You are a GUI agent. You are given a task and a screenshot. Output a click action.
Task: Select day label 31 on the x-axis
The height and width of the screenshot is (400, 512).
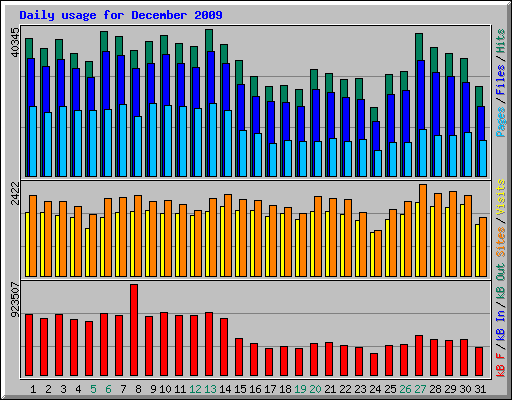(480, 389)
